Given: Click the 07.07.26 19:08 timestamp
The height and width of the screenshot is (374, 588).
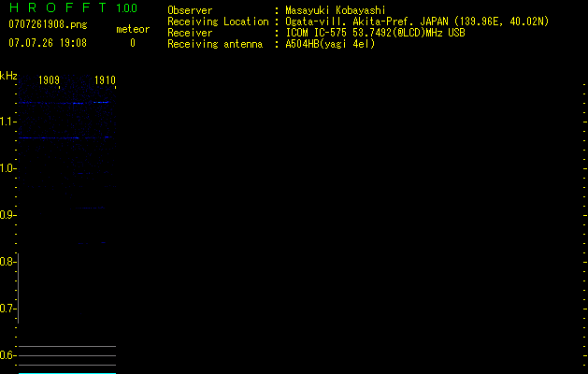Looking at the screenshot, I should (48, 43).
